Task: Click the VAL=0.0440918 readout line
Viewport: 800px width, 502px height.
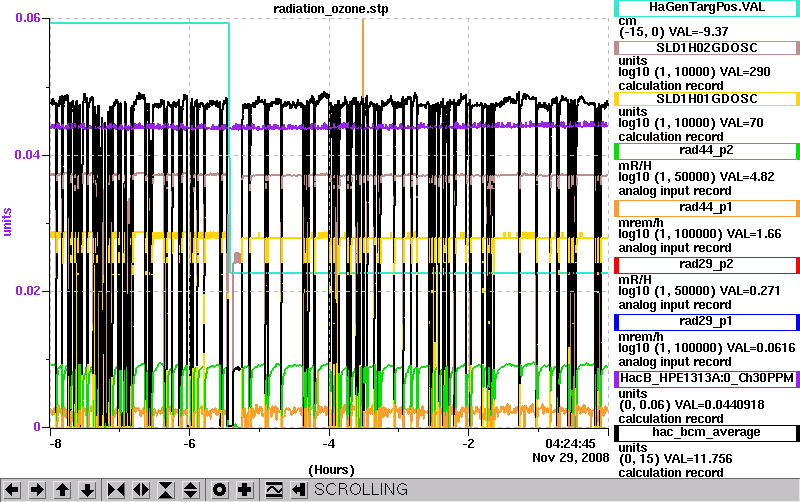Action: (x=692, y=405)
